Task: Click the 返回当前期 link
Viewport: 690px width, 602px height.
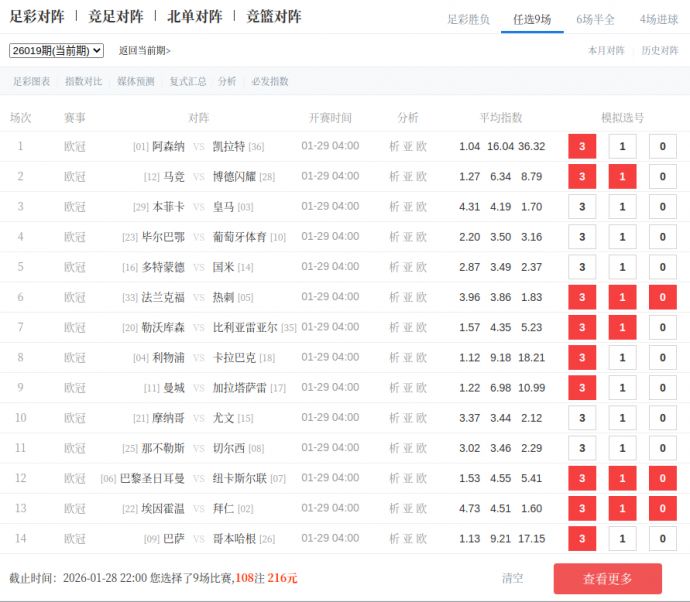Action: point(144,51)
